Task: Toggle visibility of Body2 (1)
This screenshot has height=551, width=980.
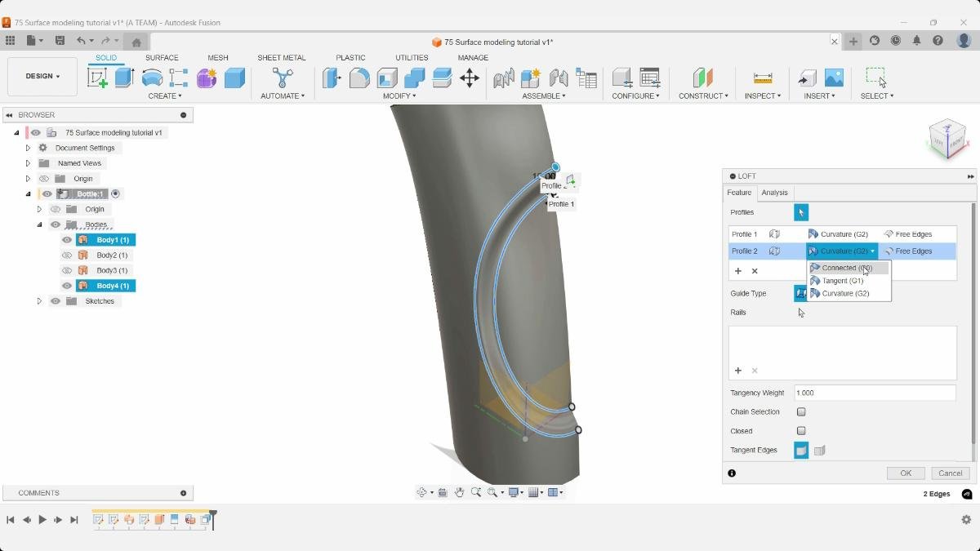Action: pos(67,256)
